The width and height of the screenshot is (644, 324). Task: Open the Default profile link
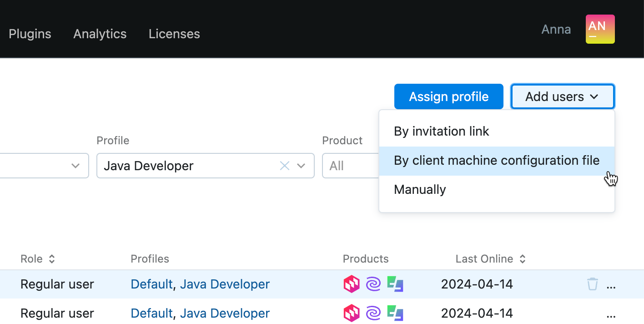[x=151, y=284]
